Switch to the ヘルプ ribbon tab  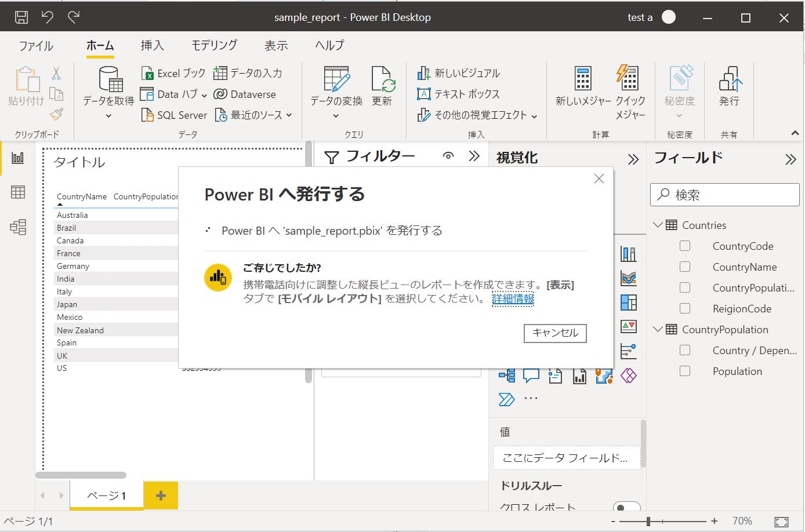[x=329, y=45]
